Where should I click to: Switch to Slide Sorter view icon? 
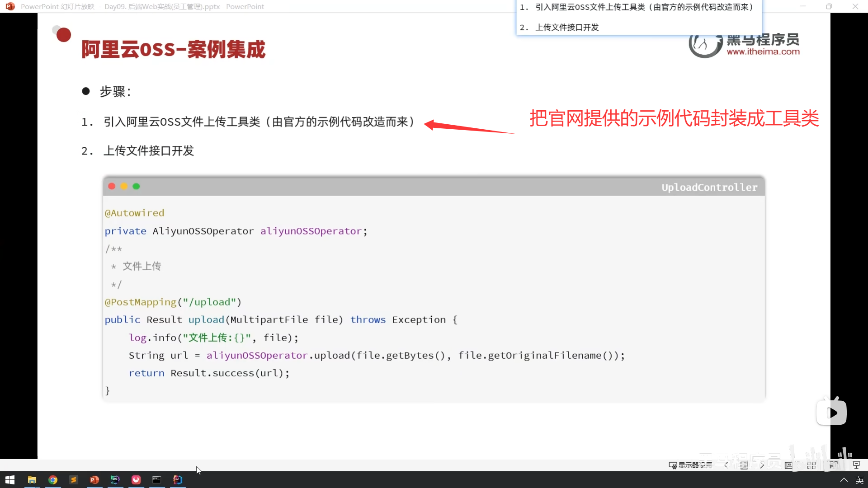pos(811,465)
